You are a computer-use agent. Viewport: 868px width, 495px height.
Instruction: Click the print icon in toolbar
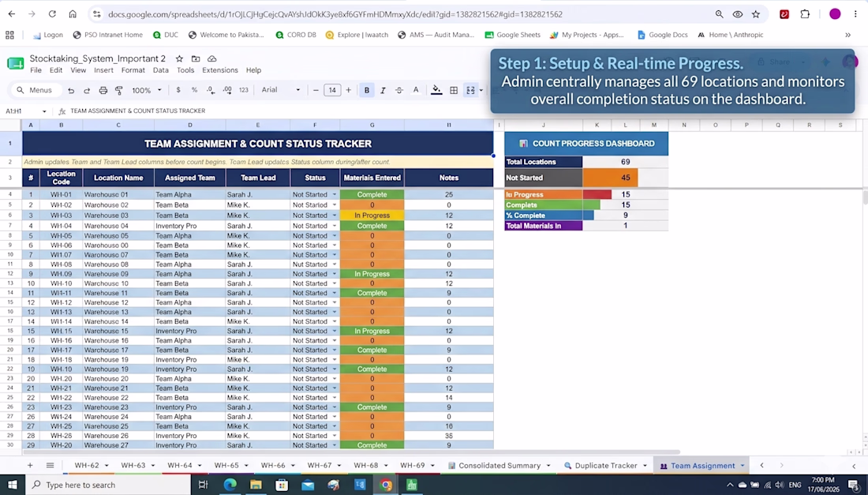(x=103, y=90)
